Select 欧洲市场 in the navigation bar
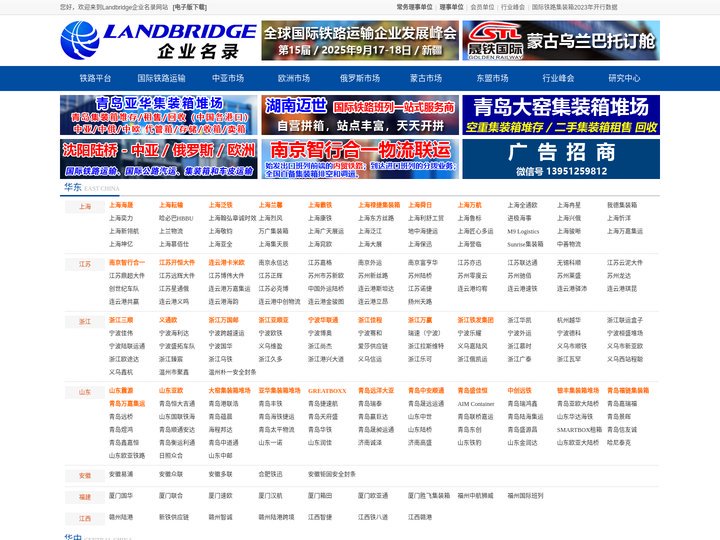The image size is (720, 540). pyautogui.click(x=294, y=78)
